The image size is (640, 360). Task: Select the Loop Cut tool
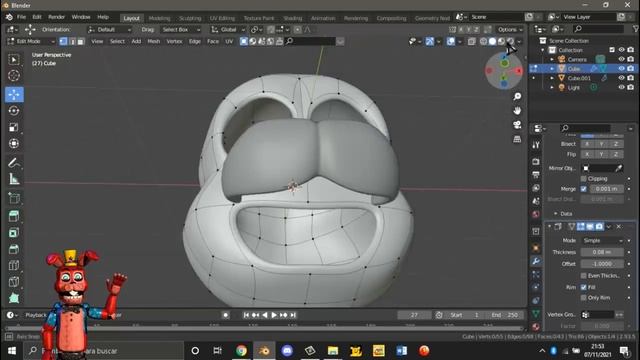click(14, 265)
